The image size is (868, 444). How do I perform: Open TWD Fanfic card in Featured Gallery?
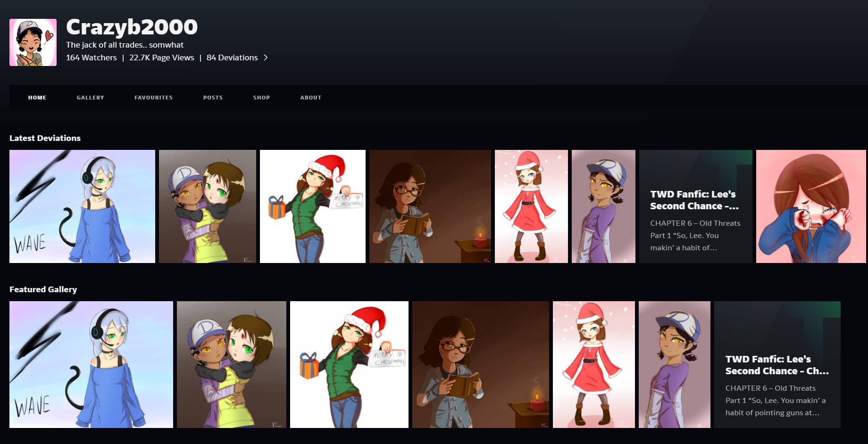tap(777, 364)
